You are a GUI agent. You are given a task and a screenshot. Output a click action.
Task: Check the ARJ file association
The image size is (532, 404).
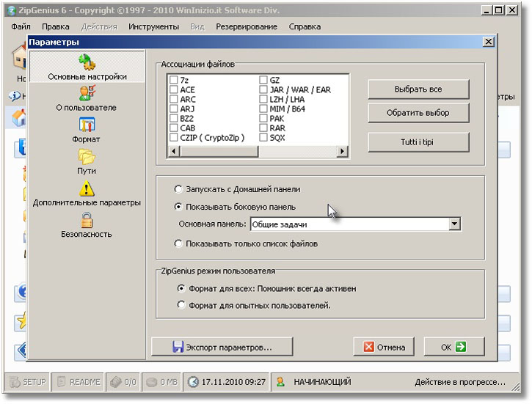click(174, 109)
